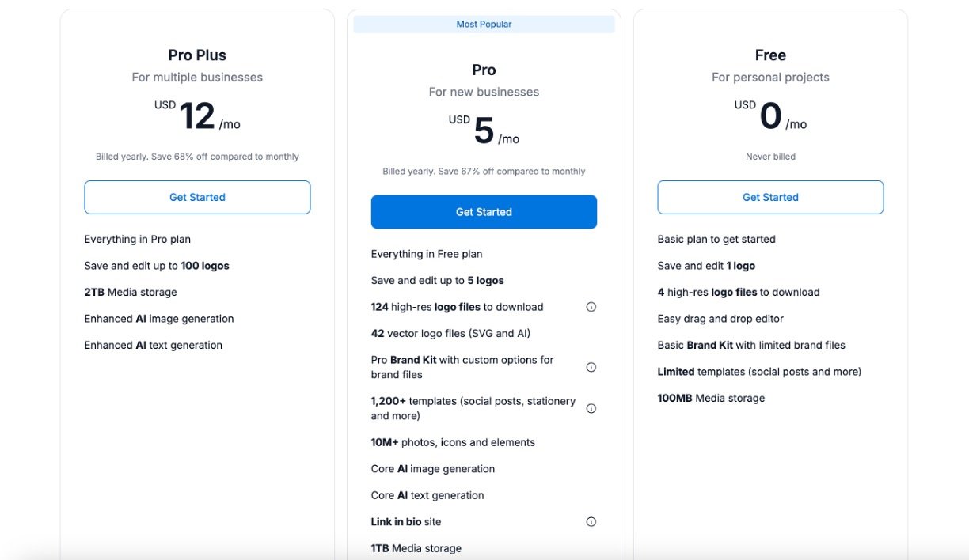Click the 2TB Media storage feature
The image size is (969, 560).
(x=131, y=293)
